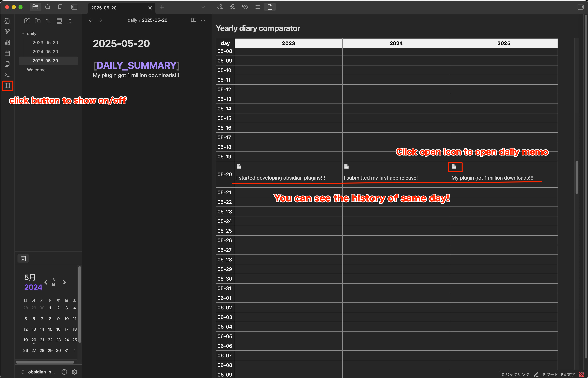Viewport: 588px width, 378px height.
Task: Toggle the yearly diary comparator ribbon icon
Action: click(x=7, y=86)
